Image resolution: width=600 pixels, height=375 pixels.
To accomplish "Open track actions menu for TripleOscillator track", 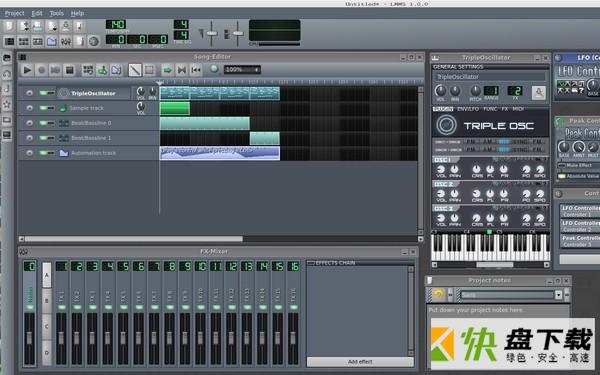I will coord(29,93).
